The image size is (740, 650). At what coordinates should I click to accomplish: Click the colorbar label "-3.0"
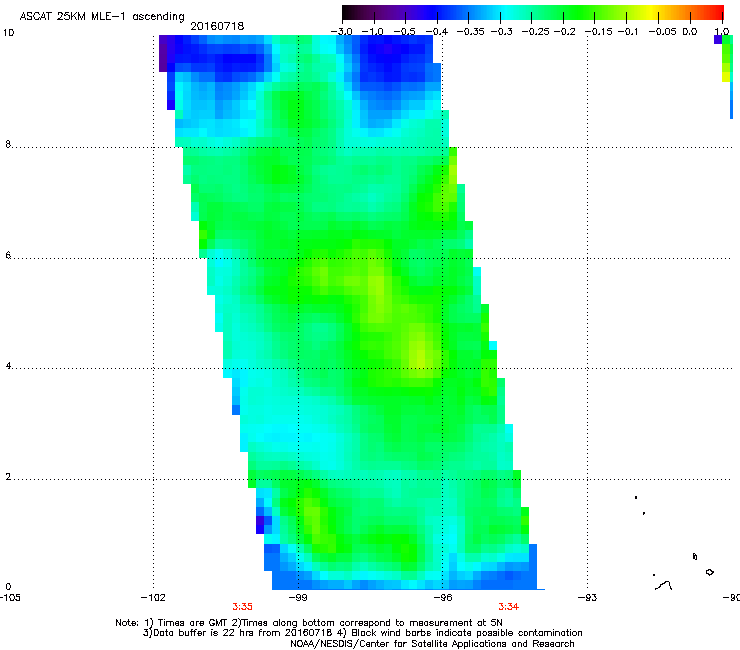click(341, 32)
